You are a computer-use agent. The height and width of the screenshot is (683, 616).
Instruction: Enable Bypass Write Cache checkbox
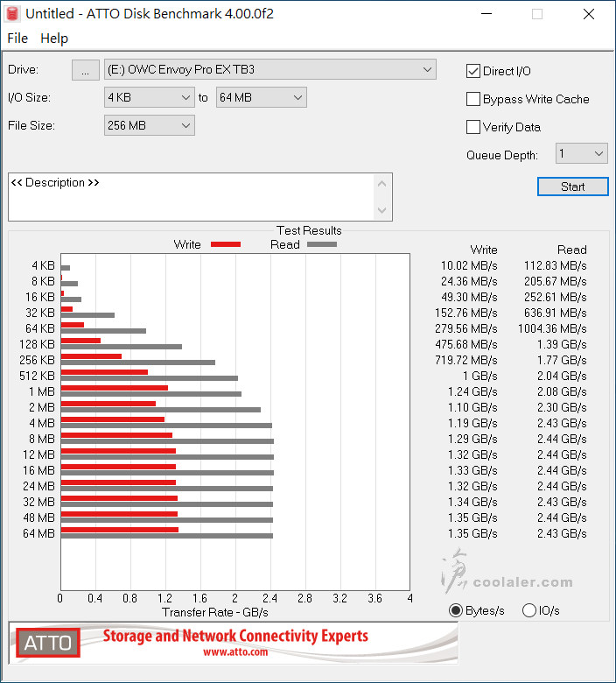click(472, 99)
